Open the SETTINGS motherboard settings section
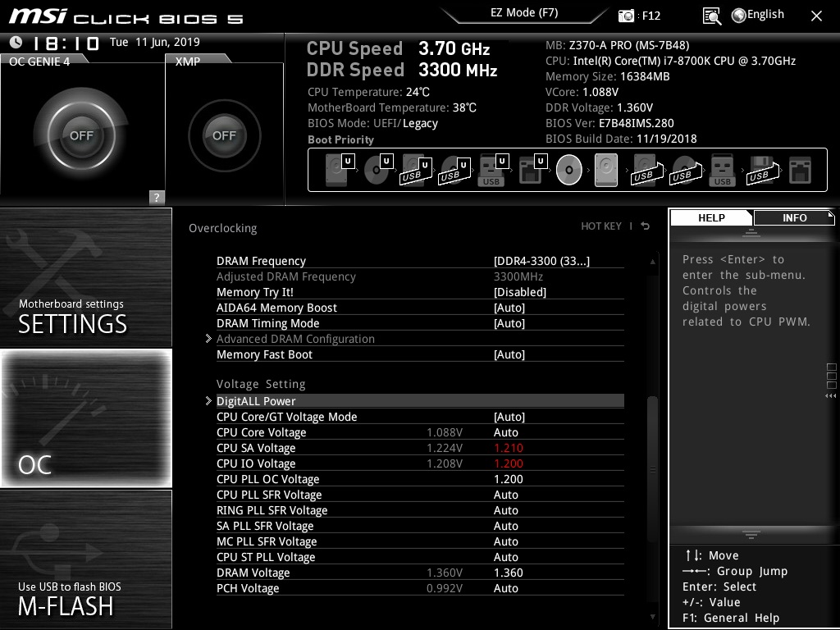The image size is (840, 630). coord(85,277)
